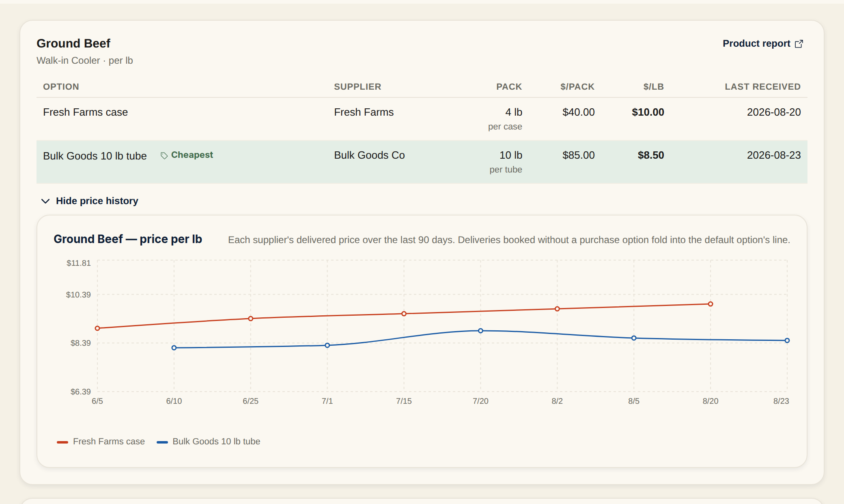Viewport: 844px width, 504px height.
Task: Click the $40.00 pack price
Action: (x=578, y=112)
